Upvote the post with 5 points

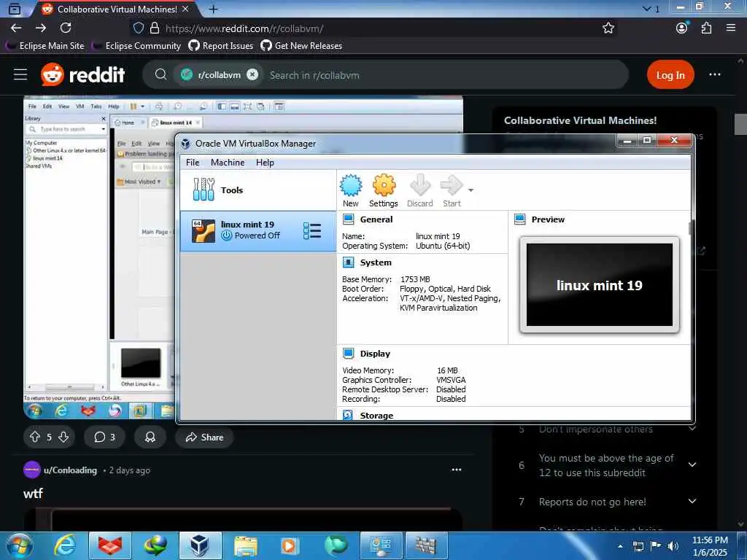35,437
